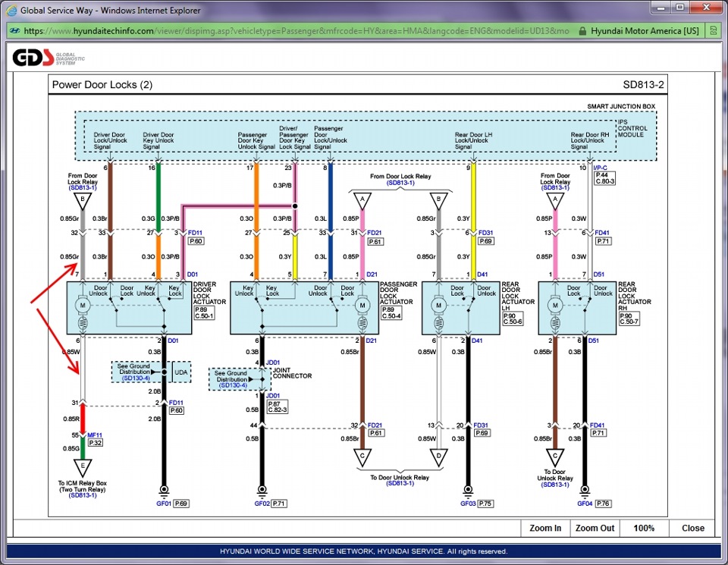The image size is (728, 565).
Task: Click the P.90 C.50-7 reference box
Action: [x=629, y=319]
